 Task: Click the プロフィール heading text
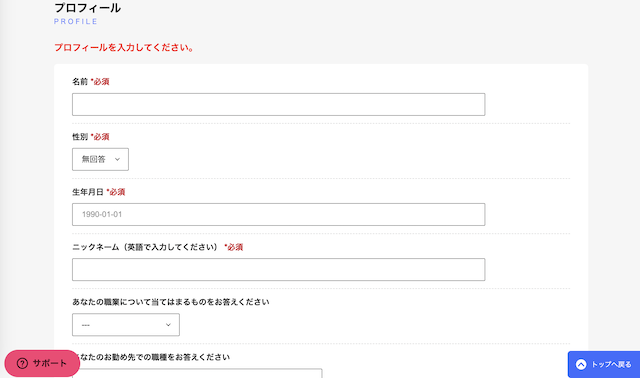click(87, 8)
